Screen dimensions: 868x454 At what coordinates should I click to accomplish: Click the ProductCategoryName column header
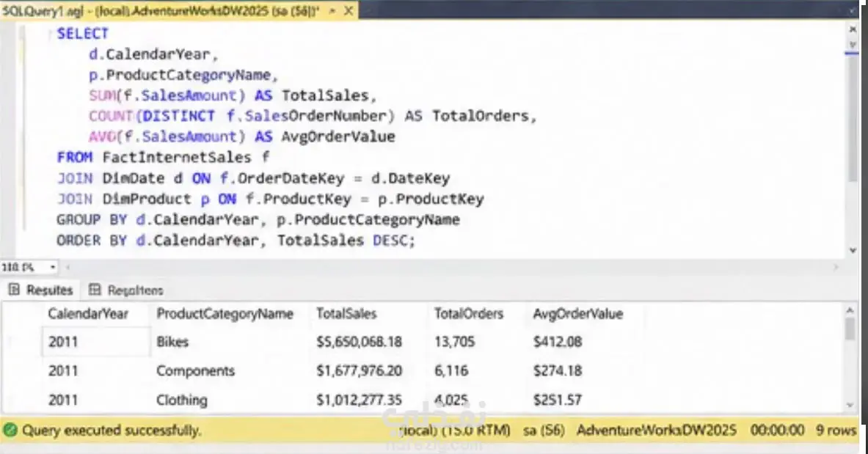coord(225,314)
